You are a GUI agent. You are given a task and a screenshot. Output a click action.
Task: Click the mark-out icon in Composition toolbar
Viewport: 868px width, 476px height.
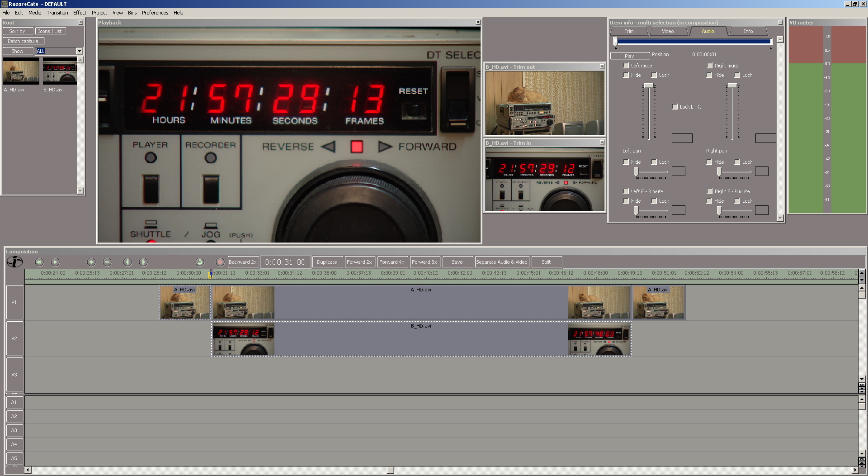point(143,262)
